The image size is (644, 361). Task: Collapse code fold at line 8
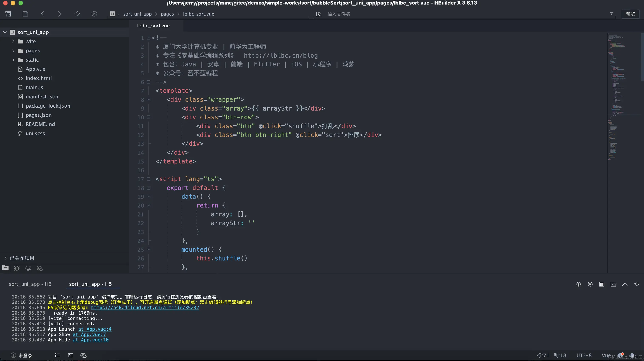tap(148, 99)
